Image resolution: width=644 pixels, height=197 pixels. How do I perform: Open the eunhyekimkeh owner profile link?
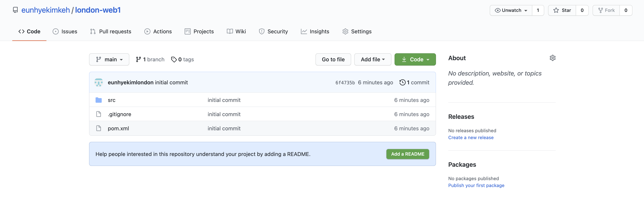click(x=45, y=10)
